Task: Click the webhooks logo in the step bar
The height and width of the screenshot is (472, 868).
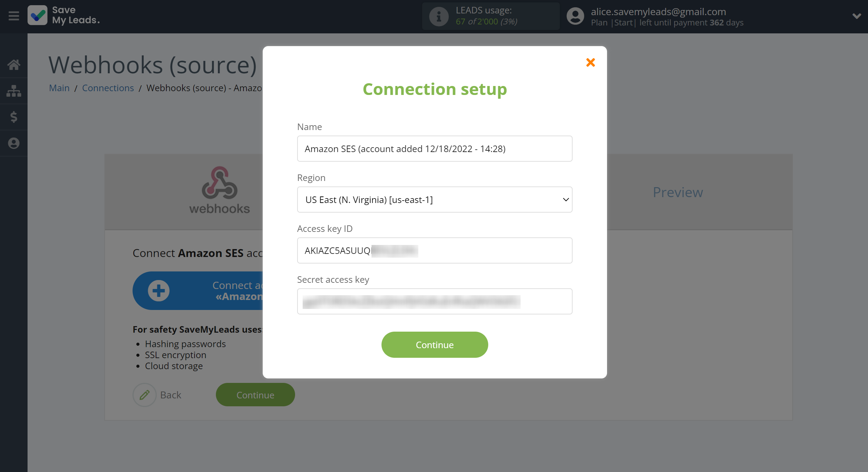Action: (x=219, y=190)
